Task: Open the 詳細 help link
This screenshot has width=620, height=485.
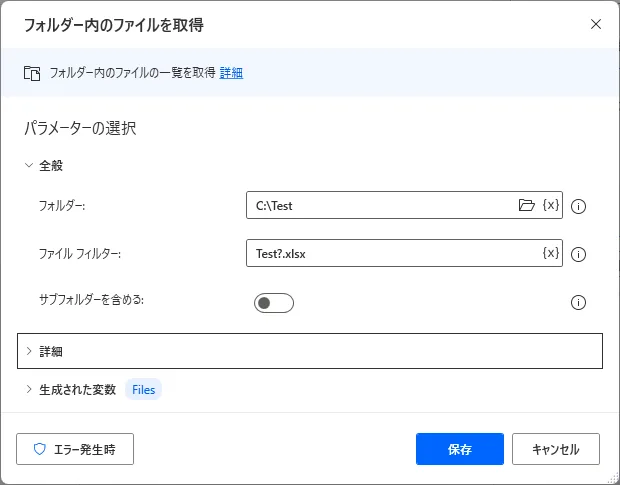Action: (x=231, y=72)
